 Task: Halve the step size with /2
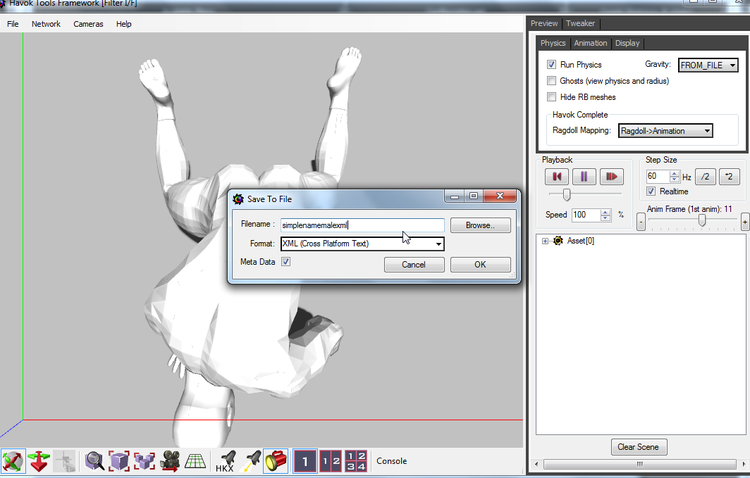click(x=705, y=177)
